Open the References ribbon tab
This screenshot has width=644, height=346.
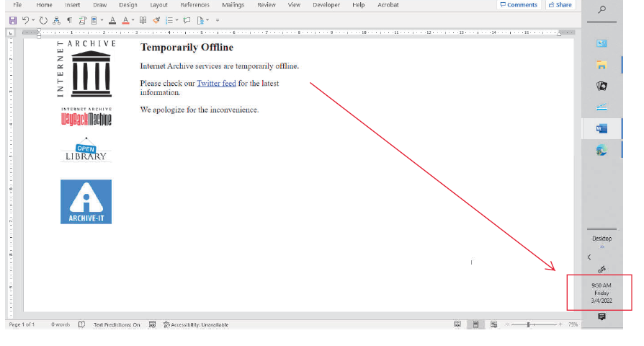[194, 5]
